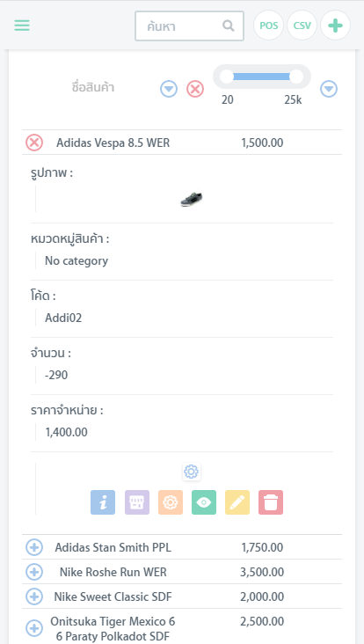The width and height of the screenshot is (364, 644).
Task: Expand the Nike Roshe Run WER row
Action: [x=34, y=572]
